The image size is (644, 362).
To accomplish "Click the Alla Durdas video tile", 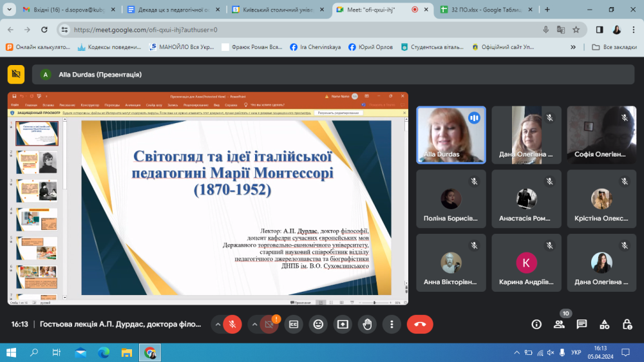I will (x=450, y=135).
